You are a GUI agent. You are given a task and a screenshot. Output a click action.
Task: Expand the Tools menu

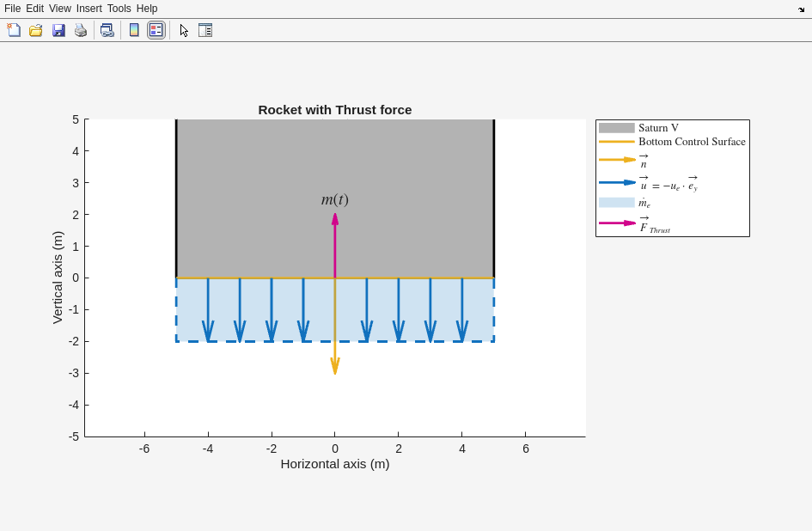(119, 9)
